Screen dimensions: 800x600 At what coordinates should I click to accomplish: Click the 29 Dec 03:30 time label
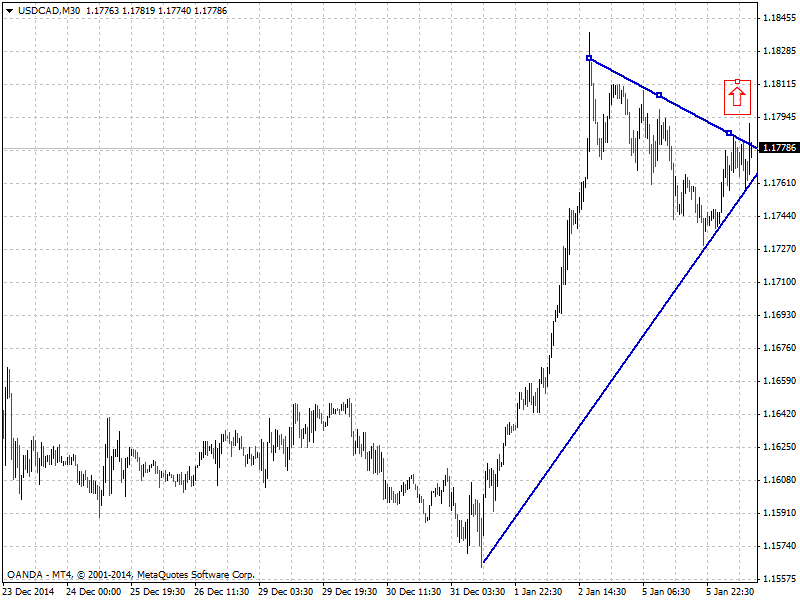click(x=288, y=591)
